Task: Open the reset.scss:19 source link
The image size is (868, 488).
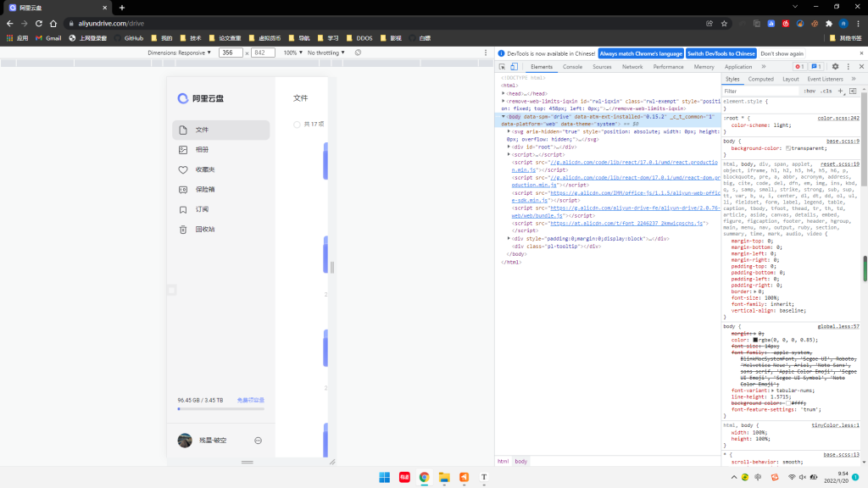Action: [x=840, y=164]
